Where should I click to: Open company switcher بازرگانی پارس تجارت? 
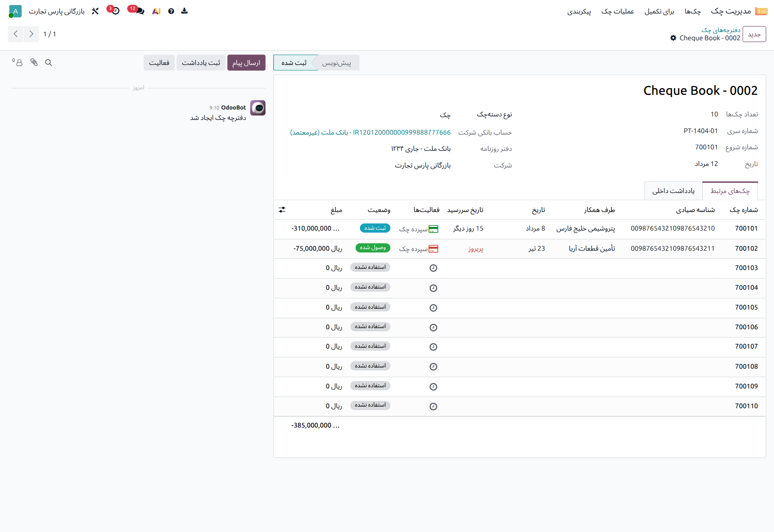[57, 11]
